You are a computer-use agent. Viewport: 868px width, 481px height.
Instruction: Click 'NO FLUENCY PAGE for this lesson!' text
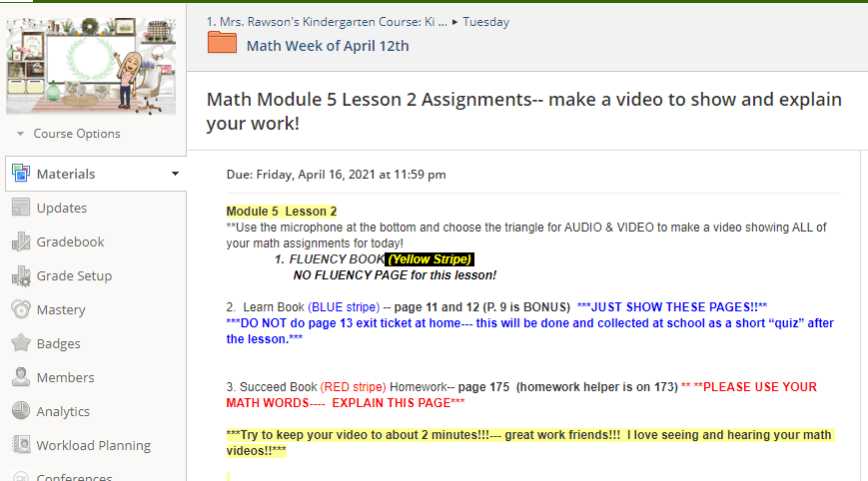pos(395,275)
